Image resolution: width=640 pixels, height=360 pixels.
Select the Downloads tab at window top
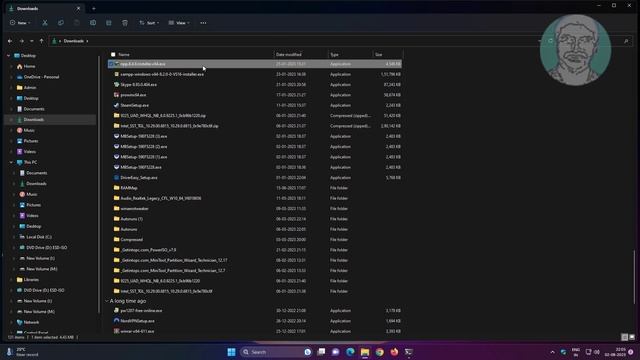point(44,8)
